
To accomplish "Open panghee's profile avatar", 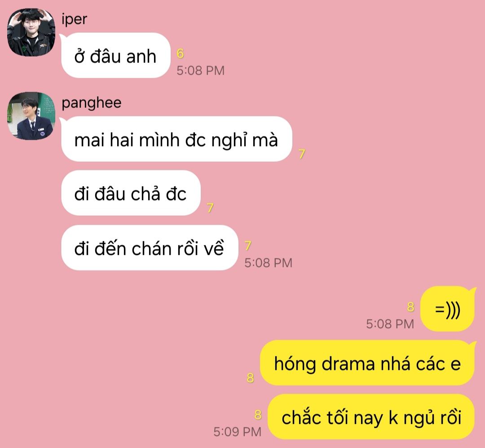I will click(x=31, y=116).
